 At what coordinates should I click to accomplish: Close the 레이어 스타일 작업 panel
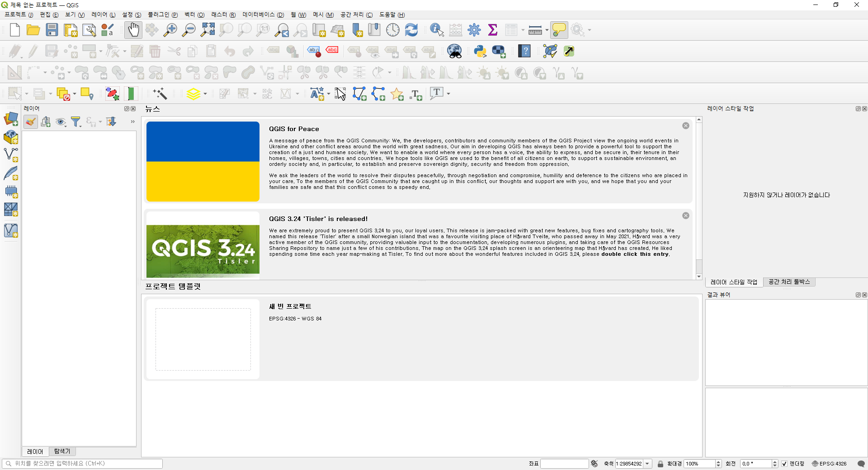[864, 109]
